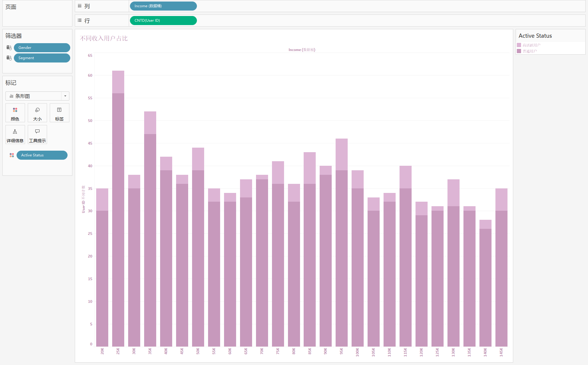
Task: Click the 大小 (Size) marks card button
Action: coord(37,113)
